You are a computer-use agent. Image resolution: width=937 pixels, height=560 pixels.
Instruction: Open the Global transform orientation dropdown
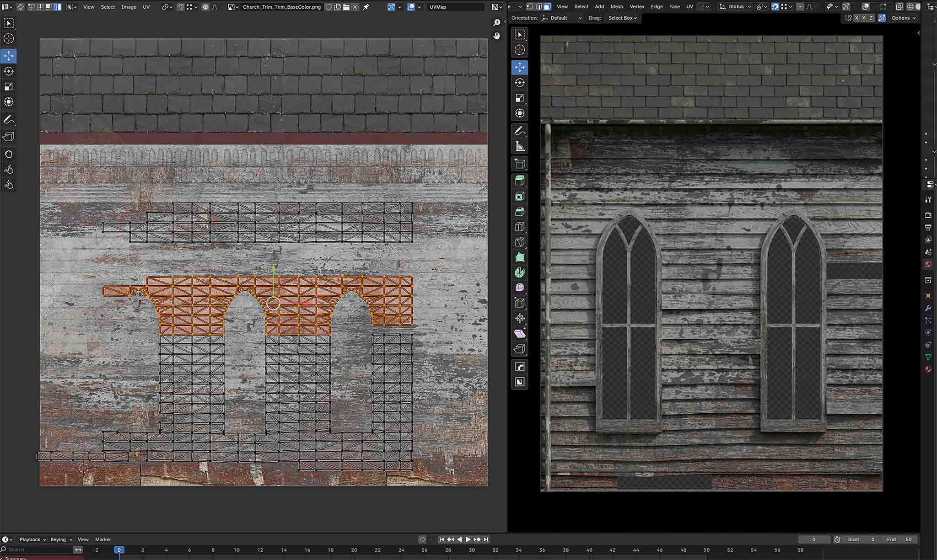735,7
